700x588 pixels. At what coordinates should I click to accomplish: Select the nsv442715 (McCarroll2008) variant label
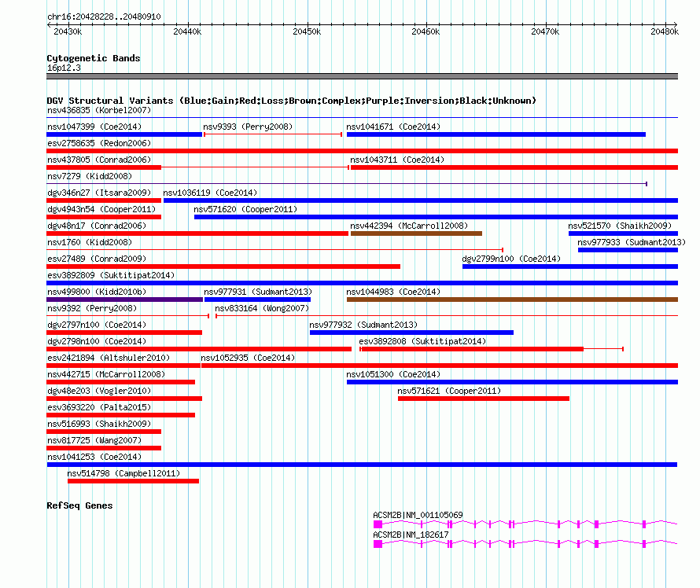pyautogui.click(x=106, y=374)
